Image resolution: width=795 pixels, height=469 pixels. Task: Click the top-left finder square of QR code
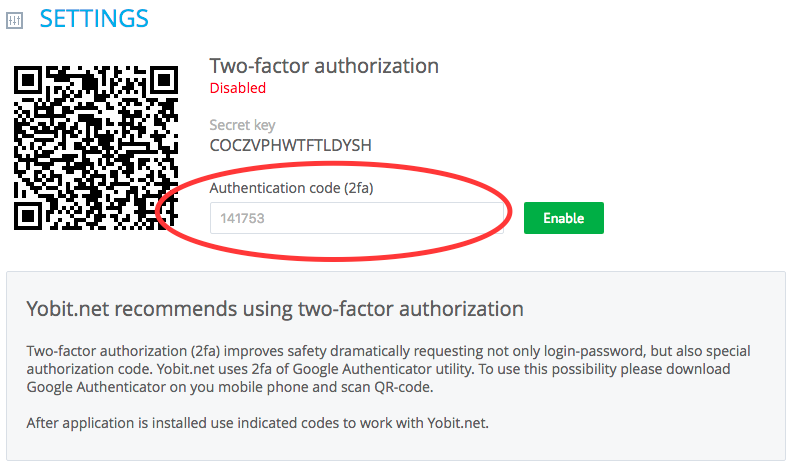point(28,80)
